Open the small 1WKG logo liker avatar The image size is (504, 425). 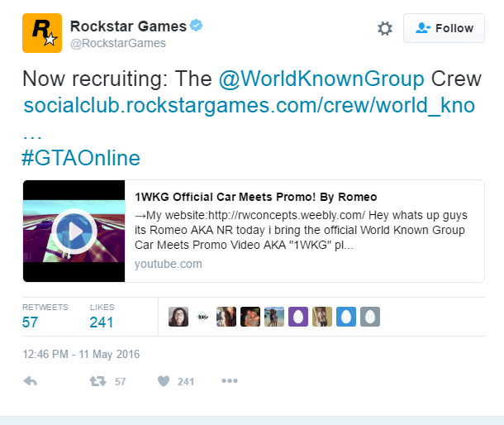point(202,317)
